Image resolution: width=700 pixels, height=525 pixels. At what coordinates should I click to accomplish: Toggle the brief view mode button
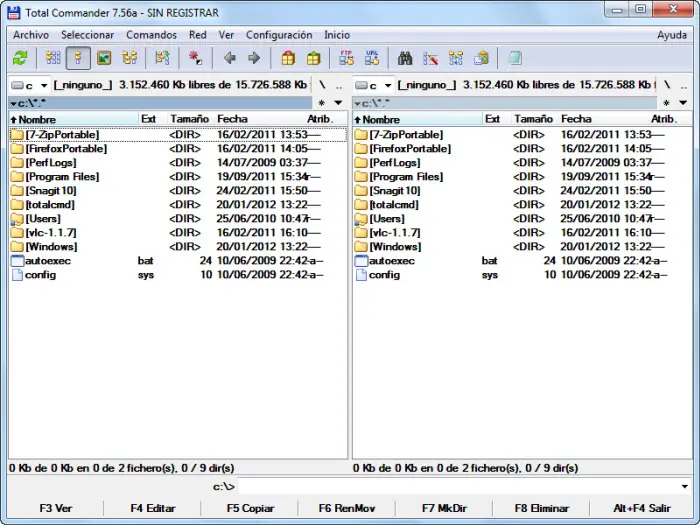pyautogui.click(x=53, y=58)
